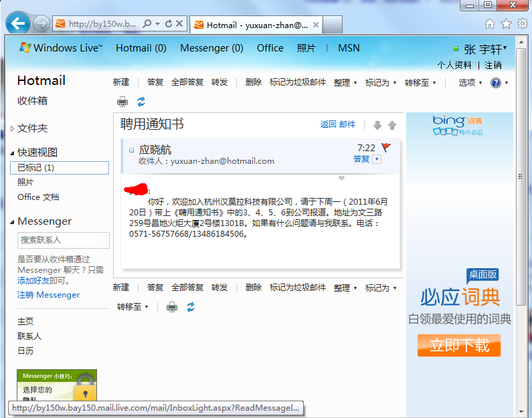Click the 注销 link at top right
The width and height of the screenshot is (532, 418).
pyautogui.click(x=493, y=65)
